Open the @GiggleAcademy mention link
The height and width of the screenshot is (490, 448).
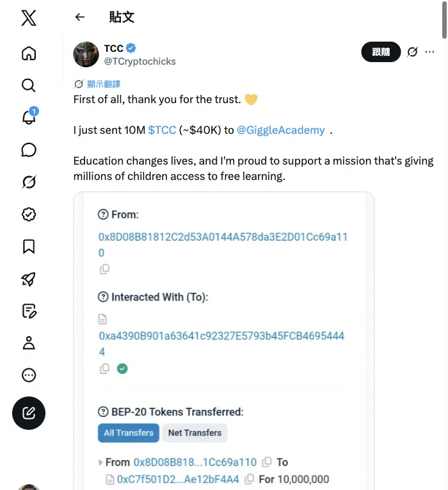tap(281, 130)
